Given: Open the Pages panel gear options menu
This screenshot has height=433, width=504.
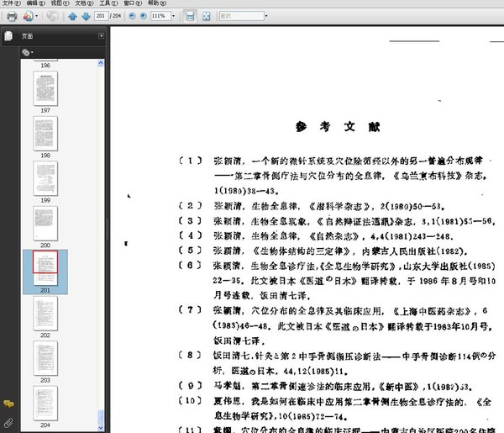Looking at the screenshot, I should pyautogui.click(x=28, y=52).
